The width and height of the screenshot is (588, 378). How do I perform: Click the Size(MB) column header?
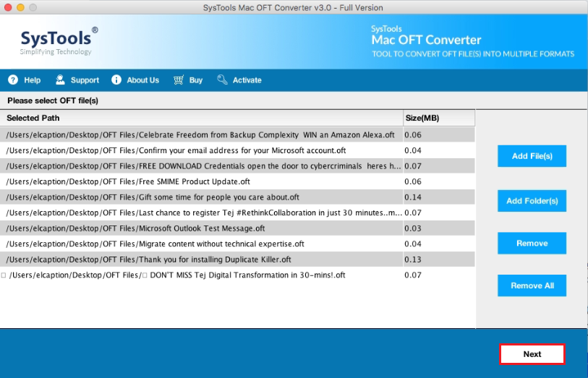click(439, 118)
